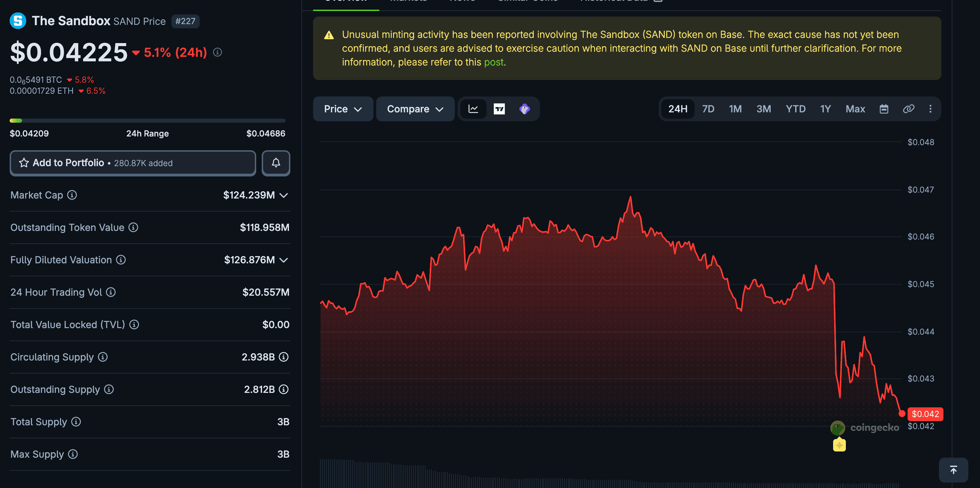Open Max Supply info icon

coord(73,454)
